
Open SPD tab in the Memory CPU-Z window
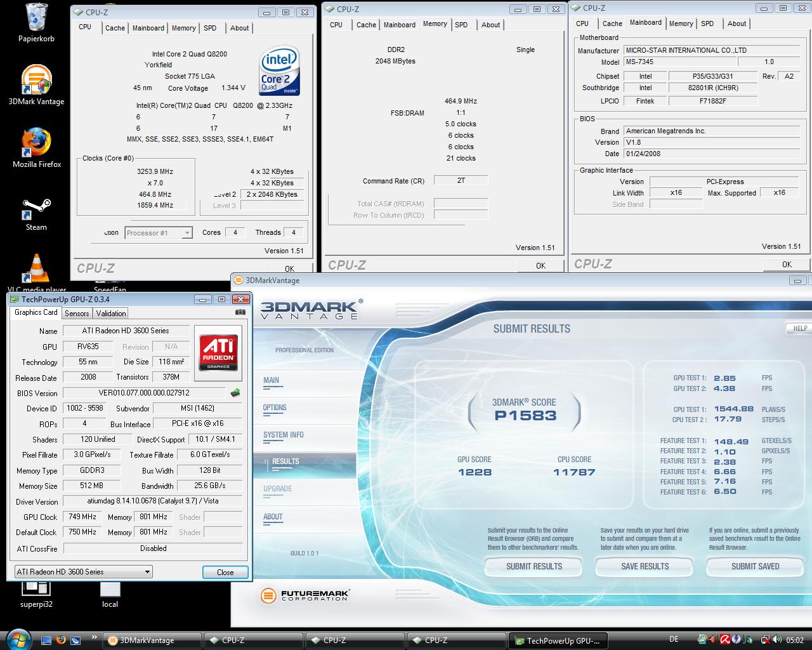(461, 25)
